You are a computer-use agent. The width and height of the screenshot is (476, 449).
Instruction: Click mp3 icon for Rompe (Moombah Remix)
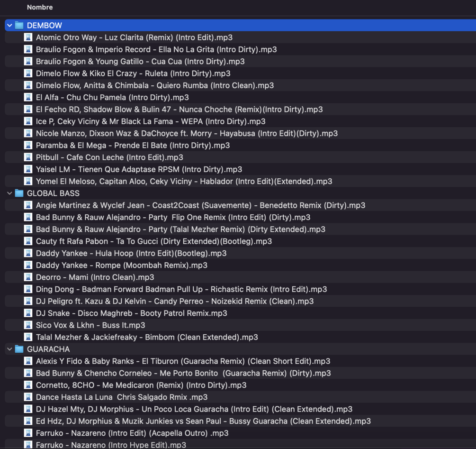coord(28,265)
